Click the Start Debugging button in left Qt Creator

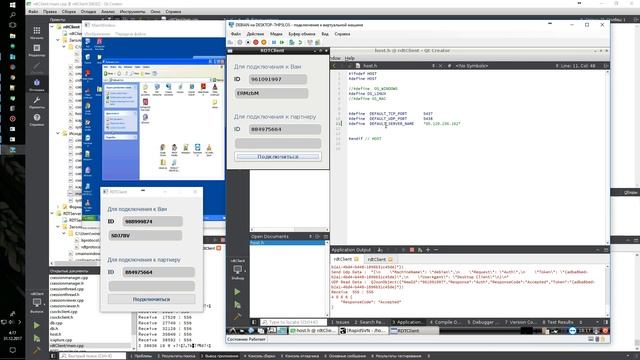tap(37, 338)
